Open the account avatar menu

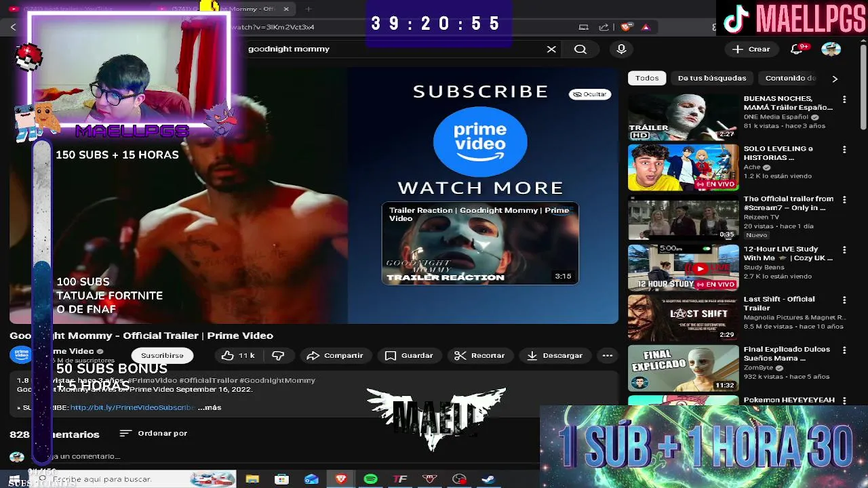pos(831,49)
